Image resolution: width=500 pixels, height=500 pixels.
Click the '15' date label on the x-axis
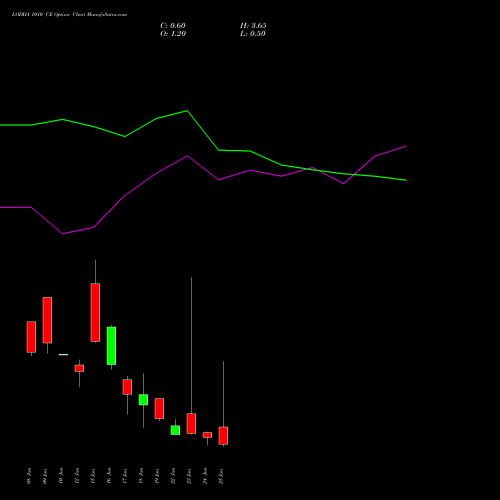(93, 476)
